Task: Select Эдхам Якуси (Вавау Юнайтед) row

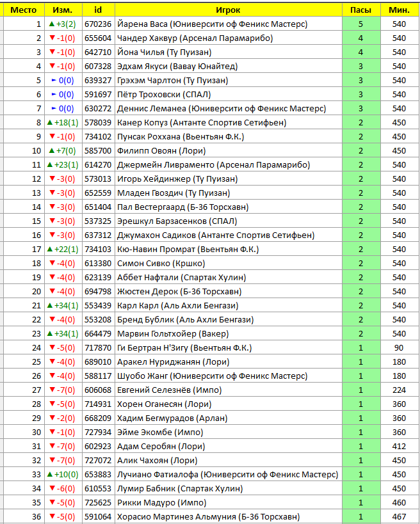Action: (x=211, y=66)
